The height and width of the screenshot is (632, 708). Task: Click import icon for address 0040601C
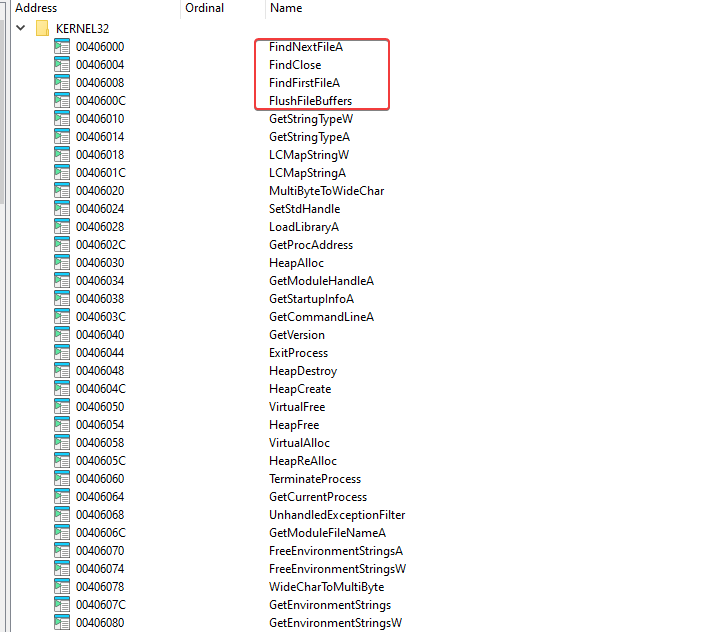[62, 173]
